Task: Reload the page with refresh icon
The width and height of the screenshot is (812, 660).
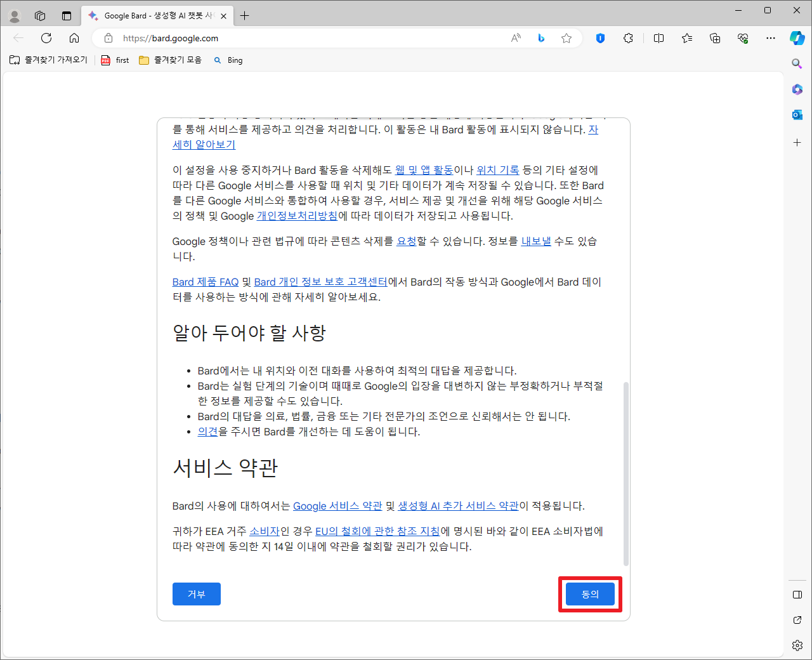Action: [46, 38]
